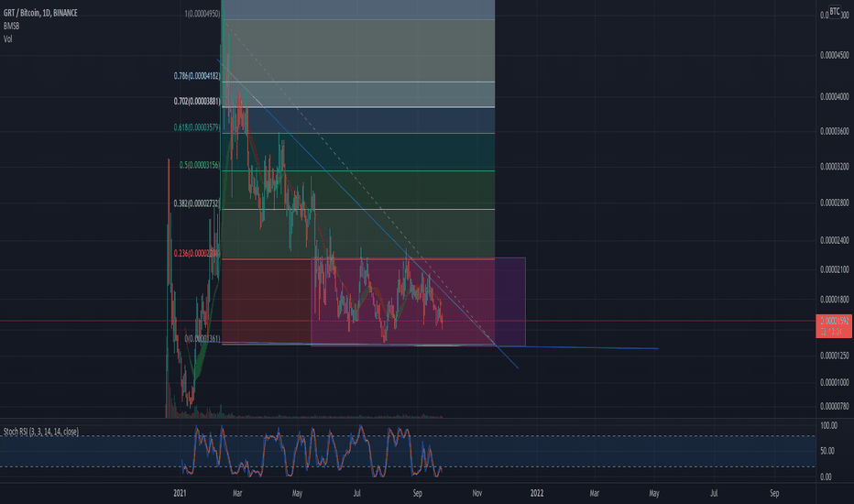
Task: Click price axis value 0.00001000
Action: tap(835, 382)
